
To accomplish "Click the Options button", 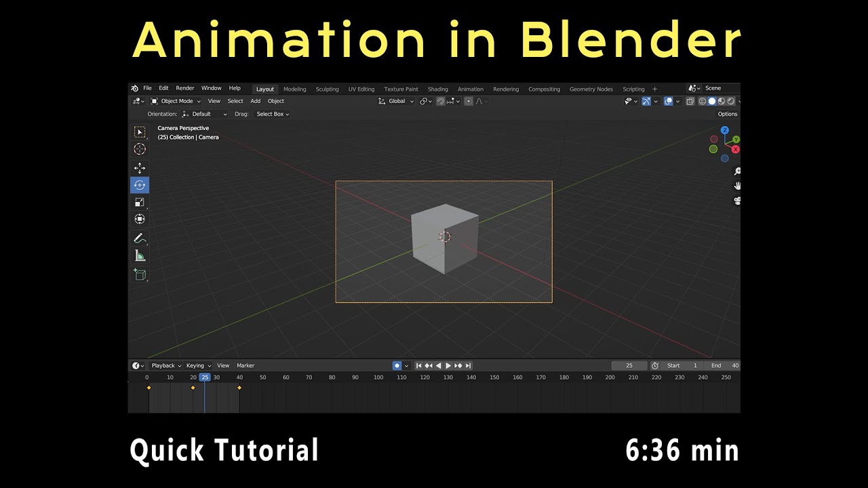I will click(x=728, y=114).
